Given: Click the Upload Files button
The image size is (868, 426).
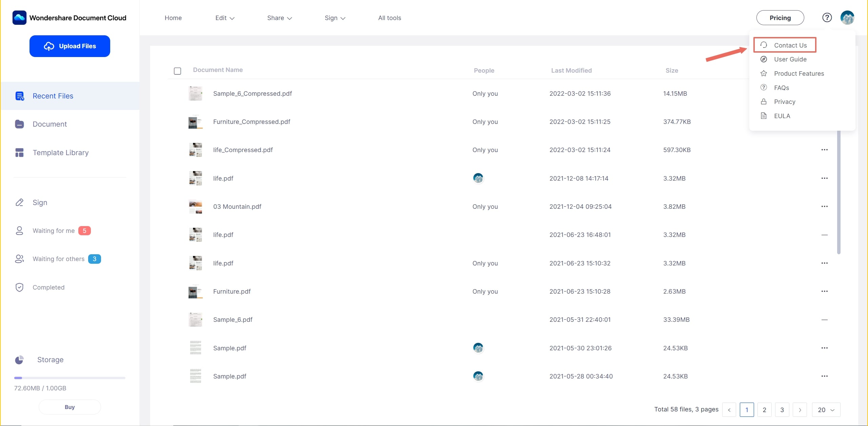Looking at the screenshot, I should point(70,46).
